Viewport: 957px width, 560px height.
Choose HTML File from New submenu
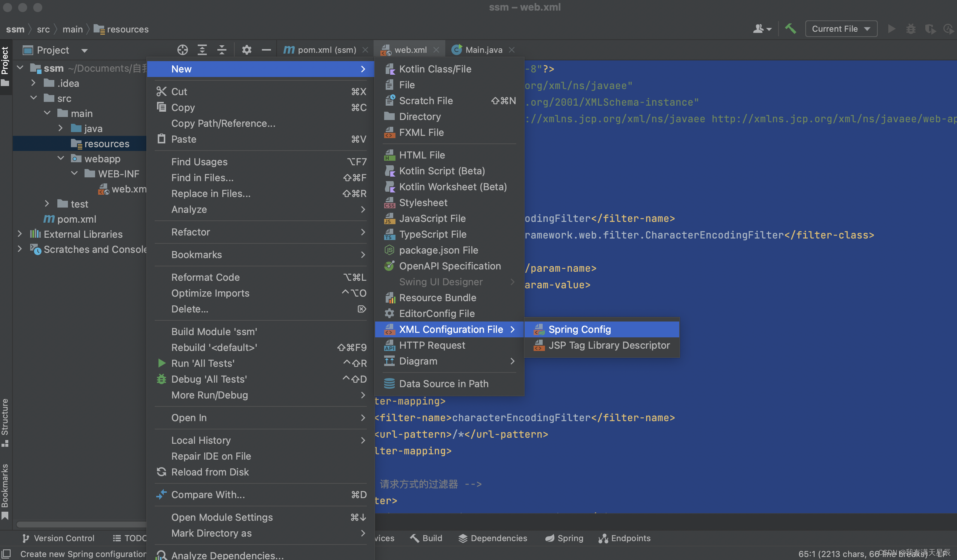pos(449,155)
